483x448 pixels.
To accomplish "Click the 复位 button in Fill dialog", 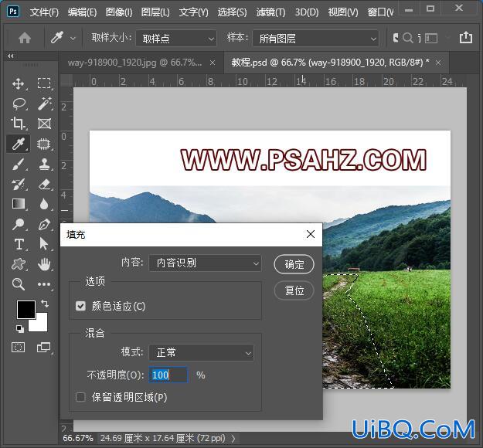I will tap(294, 290).
